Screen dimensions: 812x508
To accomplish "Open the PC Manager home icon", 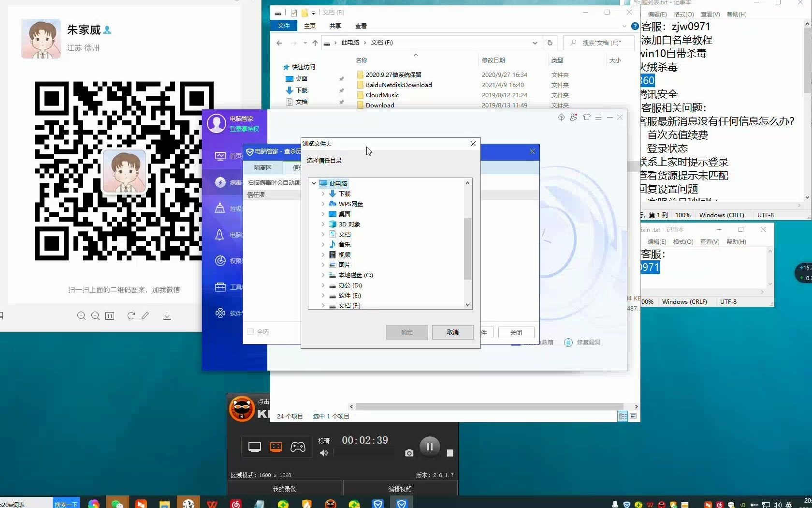I will pyautogui.click(x=220, y=156).
